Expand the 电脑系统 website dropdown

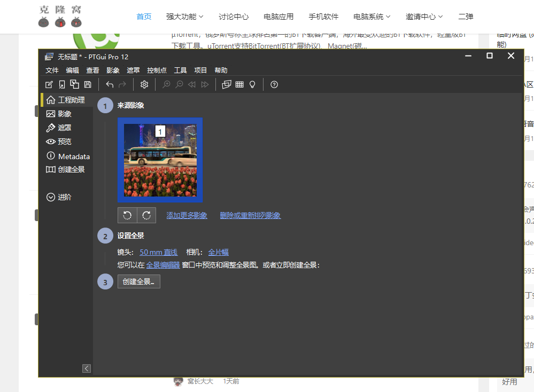click(372, 17)
